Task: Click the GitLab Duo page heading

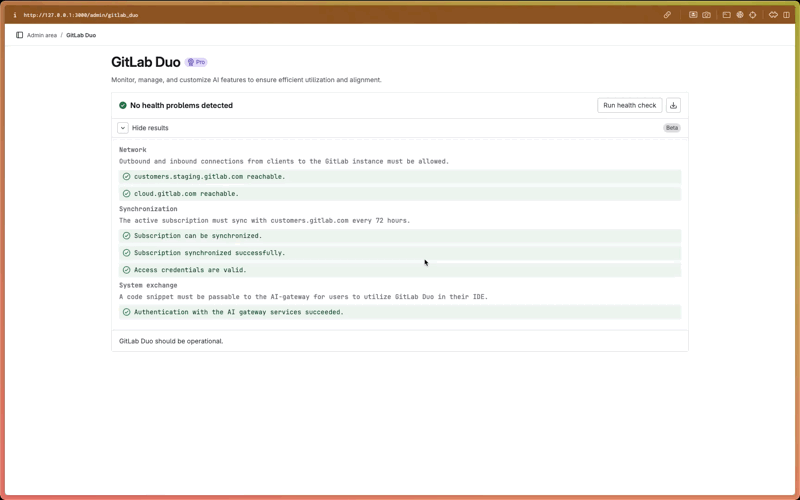Action: (146, 62)
